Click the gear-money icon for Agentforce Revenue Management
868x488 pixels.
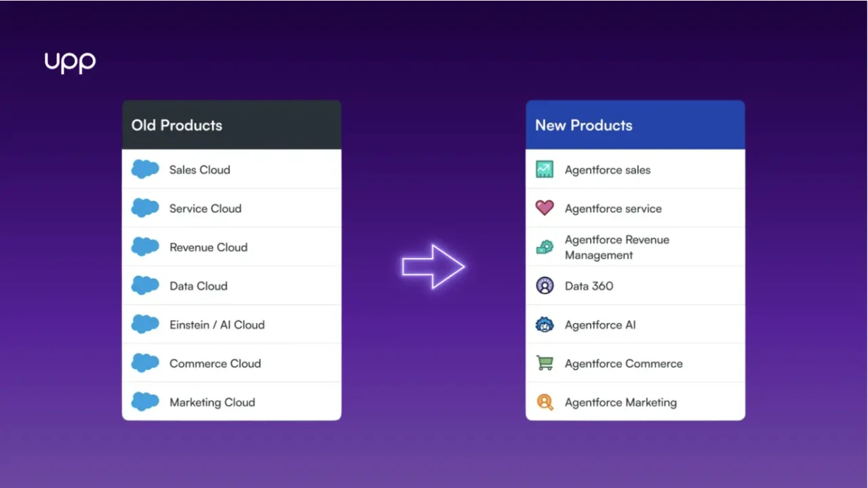[x=545, y=247]
